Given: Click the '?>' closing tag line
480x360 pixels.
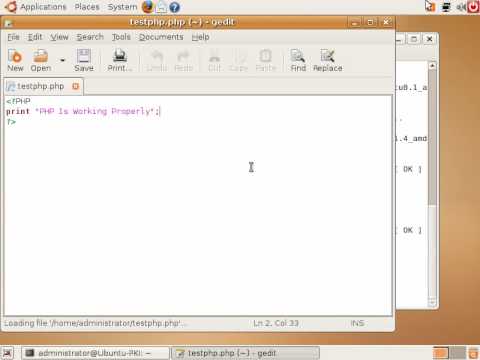Looking at the screenshot, I should pyautogui.click(x=11, y=122).
